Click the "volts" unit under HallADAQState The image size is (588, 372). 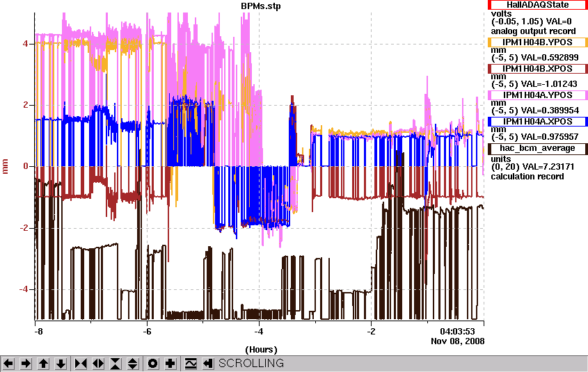(x=502, y=14)
